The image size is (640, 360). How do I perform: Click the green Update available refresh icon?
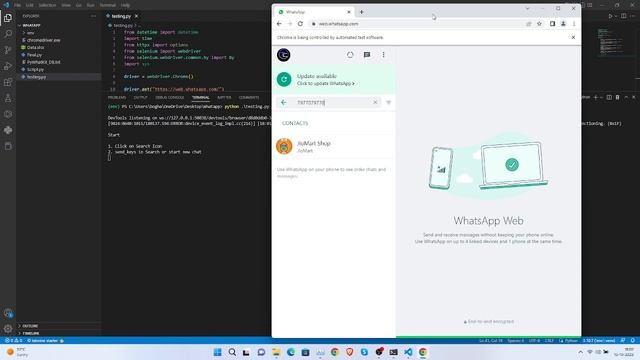point(284,79)
